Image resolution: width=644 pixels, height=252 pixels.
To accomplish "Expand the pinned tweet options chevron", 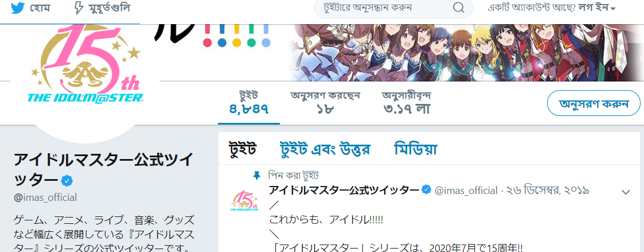I will tap(626, 192).
